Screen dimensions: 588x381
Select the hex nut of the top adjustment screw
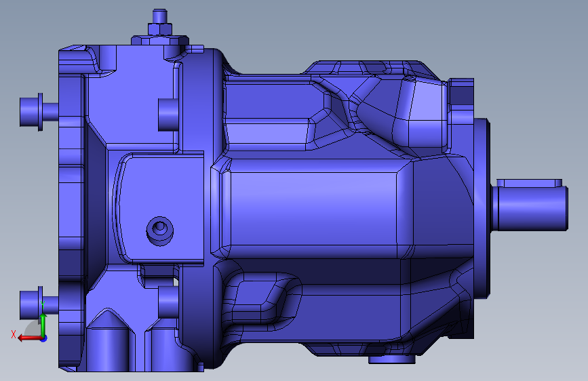(160, 29)
